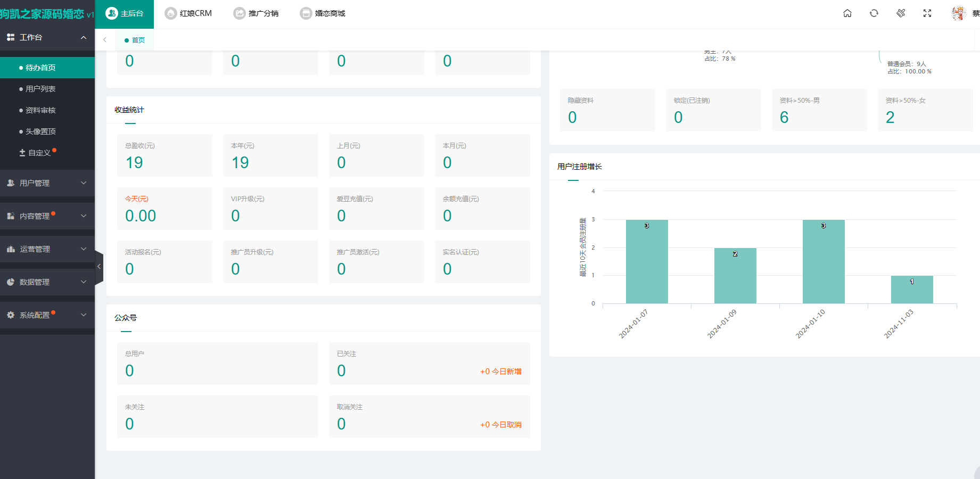Click the refresh icon in top bar
Image resolution: width=980 pixels, height=479 pixels.
point(874,13)
